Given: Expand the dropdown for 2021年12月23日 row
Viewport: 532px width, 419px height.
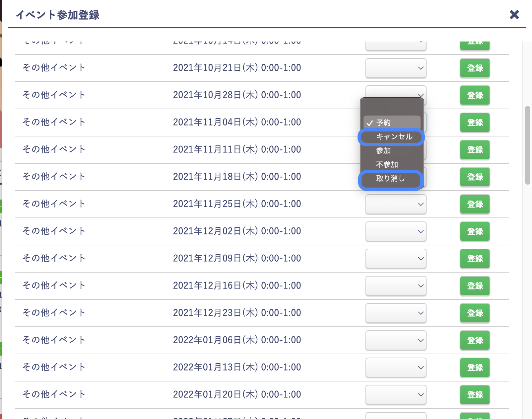Looking at the screenshot, I should tap(396, 313).
